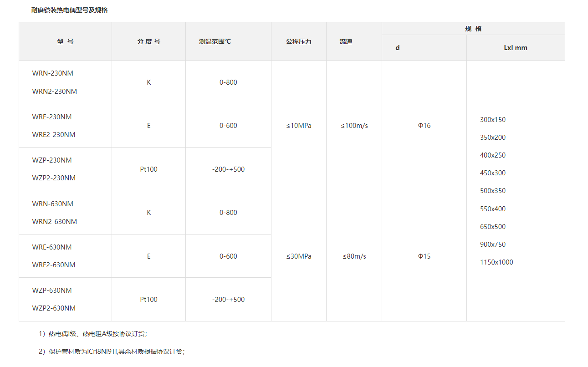Click the ≤10MPa pressure cell

(x=299, y=126)
